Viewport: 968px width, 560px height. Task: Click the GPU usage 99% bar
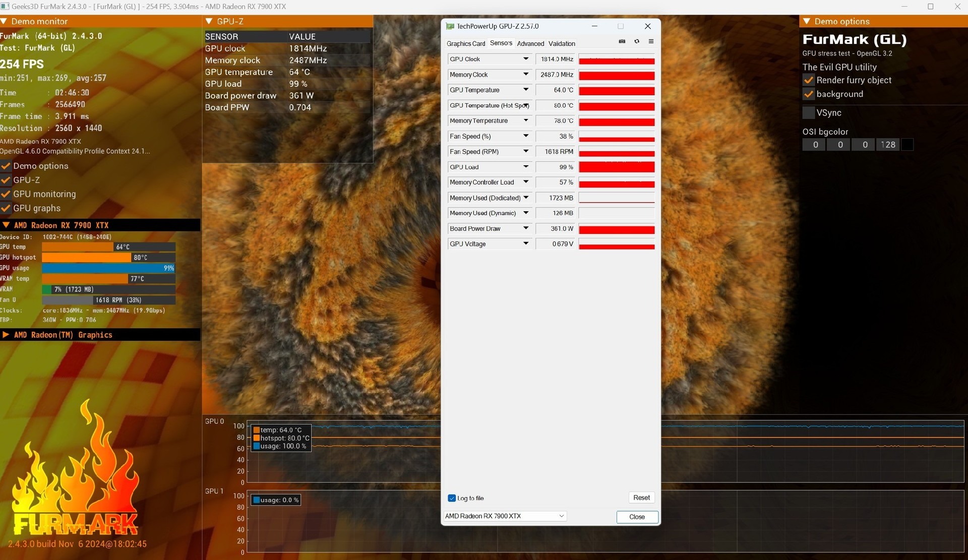click(x=109, y=268)
